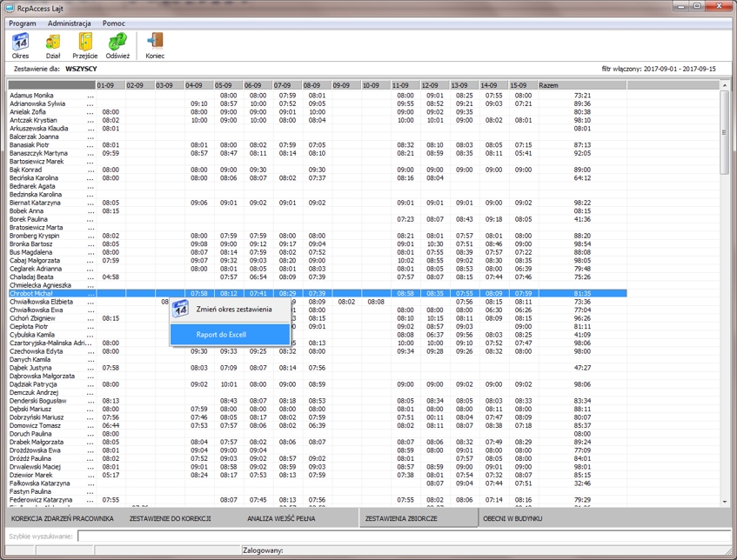Viewport: 737px width, 560px height.
Task: Click the vertical scrollbar down arrow
Action: pos(725,502)
